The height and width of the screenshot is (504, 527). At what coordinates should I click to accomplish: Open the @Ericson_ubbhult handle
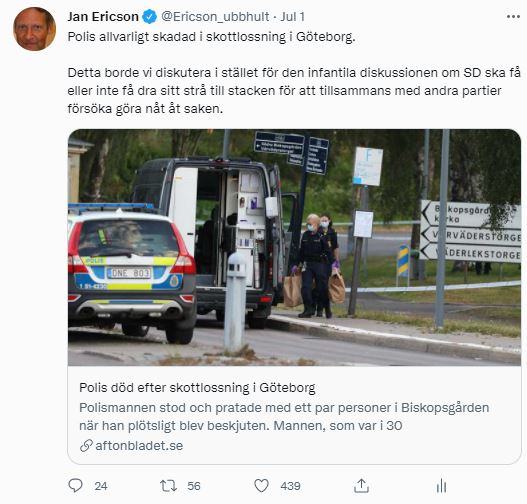point(215,16)
